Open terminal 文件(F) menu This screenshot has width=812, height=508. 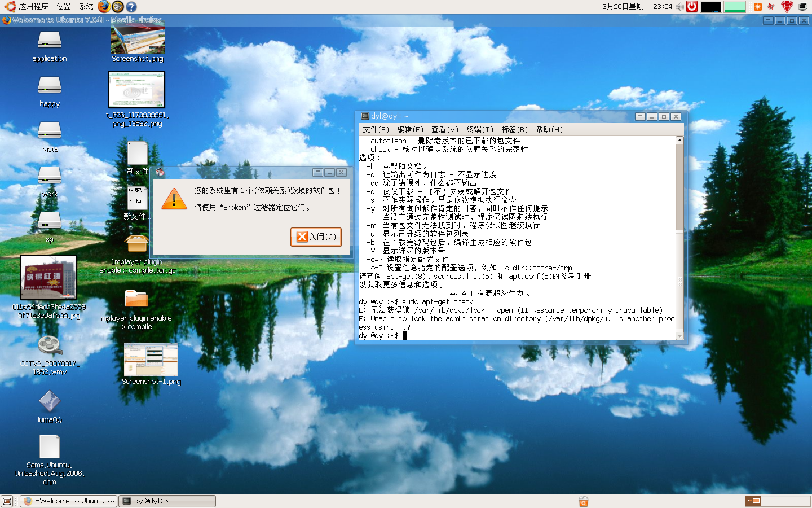click(376, 129)
